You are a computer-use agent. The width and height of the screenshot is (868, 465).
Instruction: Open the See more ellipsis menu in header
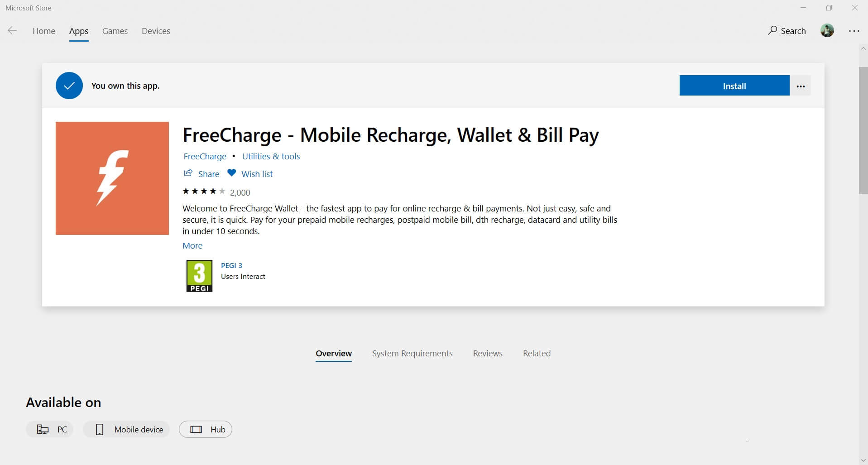[854, 31]
